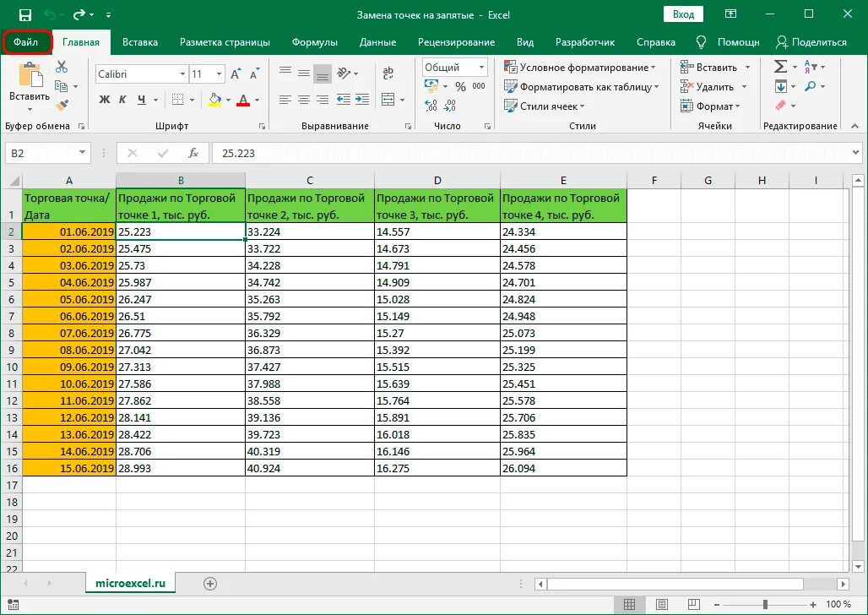Screen dimensions: 868x615
Task: Click the Copy icon in clipboard group
Action: tap(61, 86)
